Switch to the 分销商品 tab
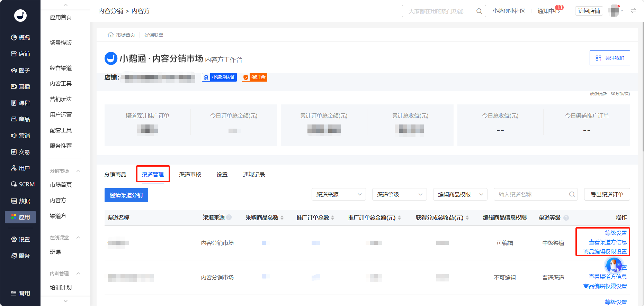This screenshot has width=644, height=306. pos(115,175)
